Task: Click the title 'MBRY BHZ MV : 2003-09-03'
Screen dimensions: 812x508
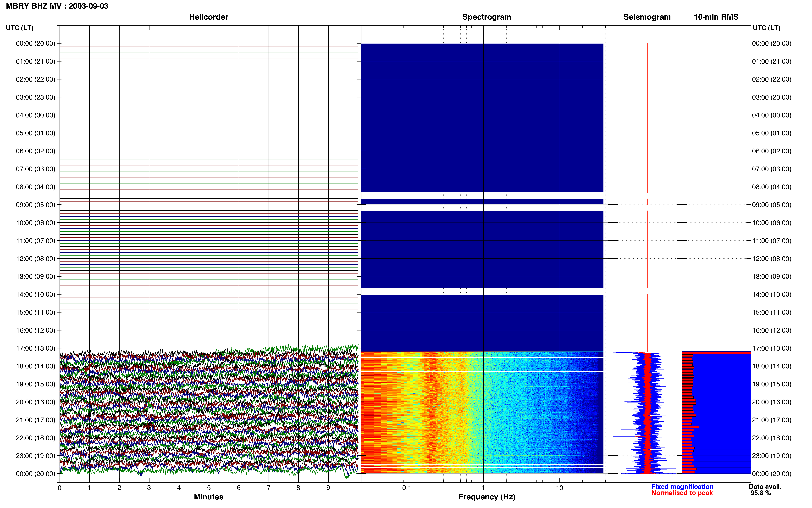Action: (57, 6)
